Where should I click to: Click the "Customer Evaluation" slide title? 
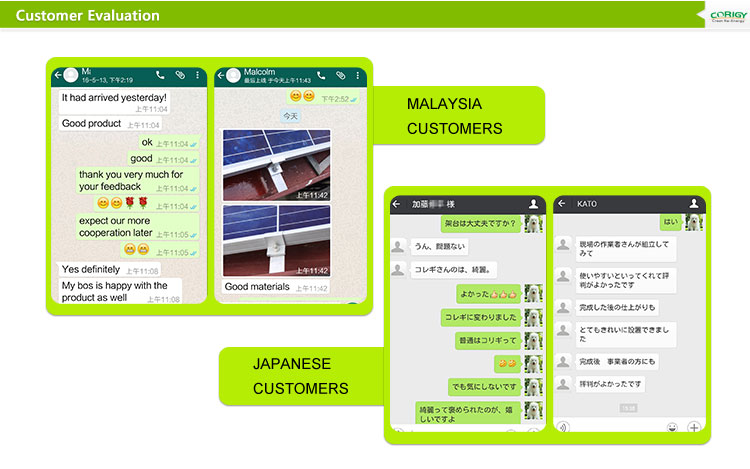[x=88, y=15]
